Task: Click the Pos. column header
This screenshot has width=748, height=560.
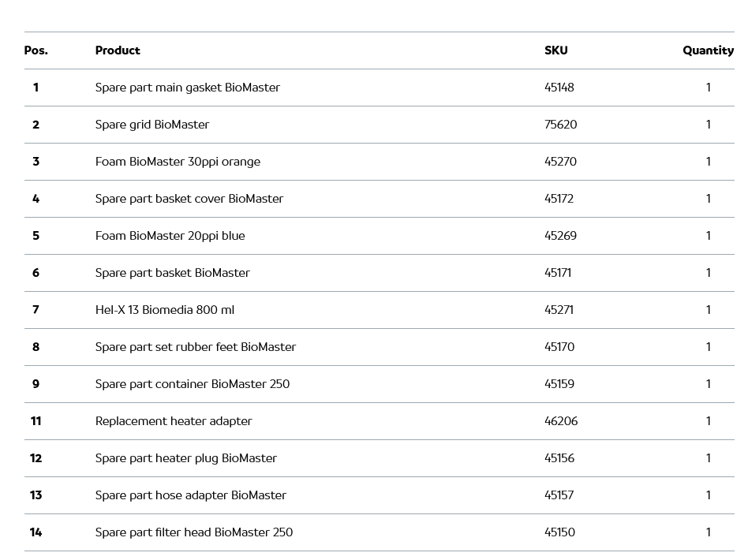Action: (x=36, y=50)
